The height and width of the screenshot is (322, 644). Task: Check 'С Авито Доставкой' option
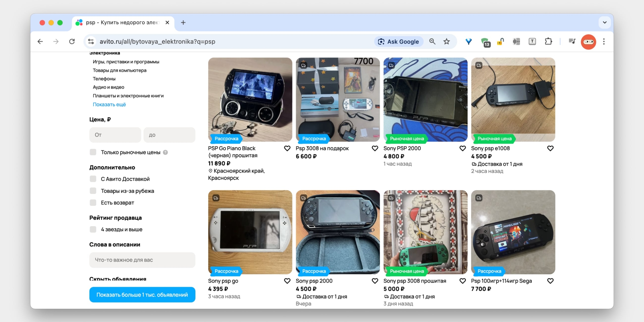point(93,179)
